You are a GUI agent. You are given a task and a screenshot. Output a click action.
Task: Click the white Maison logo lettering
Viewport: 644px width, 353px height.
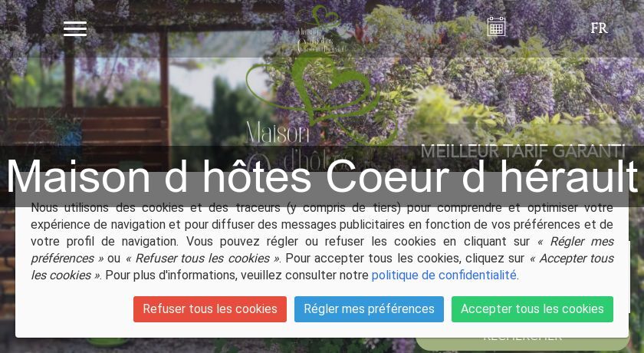point(278,132)
